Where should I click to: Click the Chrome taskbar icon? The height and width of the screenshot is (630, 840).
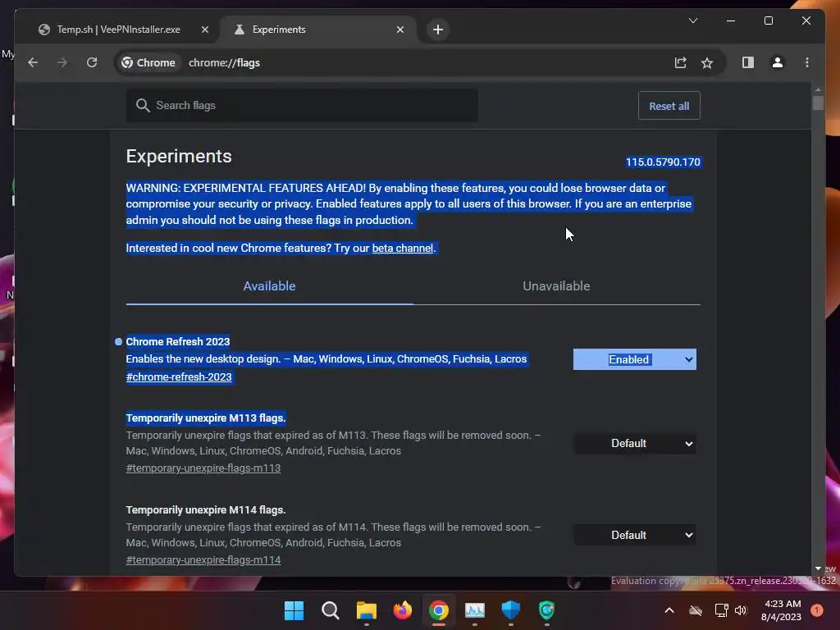(x=438, y=610)
